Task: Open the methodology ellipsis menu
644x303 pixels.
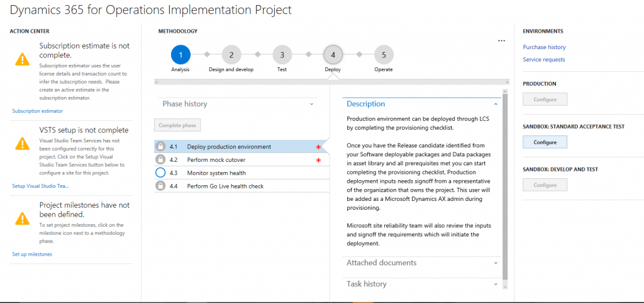Action: pos(501,41)
